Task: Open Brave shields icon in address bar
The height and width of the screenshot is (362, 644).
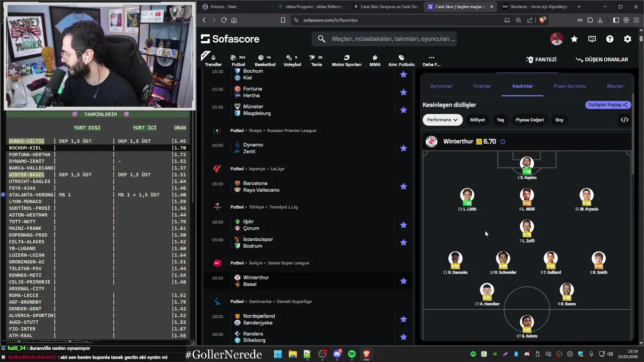Action: 542,20
